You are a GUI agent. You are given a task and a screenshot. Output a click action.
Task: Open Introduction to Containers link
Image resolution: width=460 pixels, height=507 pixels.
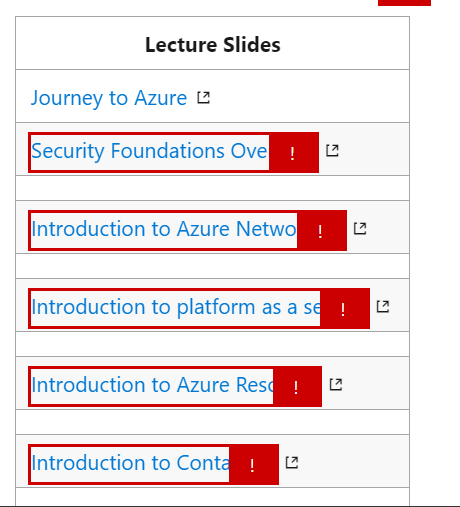pyautogui.click(x=130, y=463)
